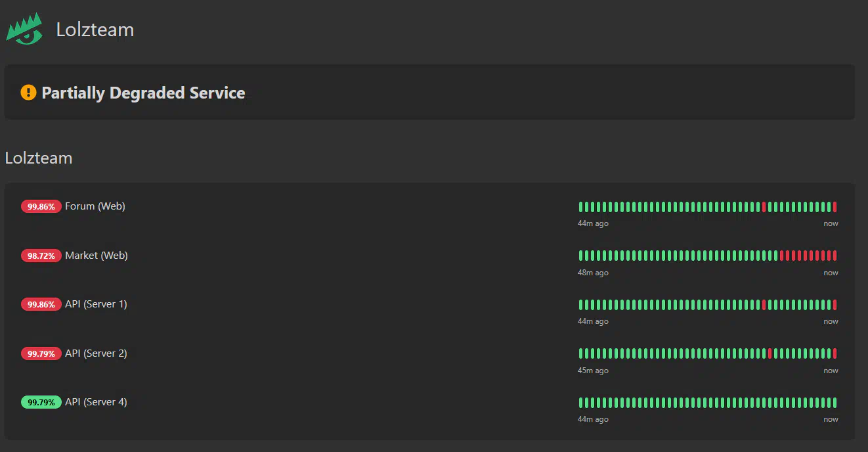
Task: Click the orange exclamation warning icon
Action: pyautogui.click(x=28, y=93)
